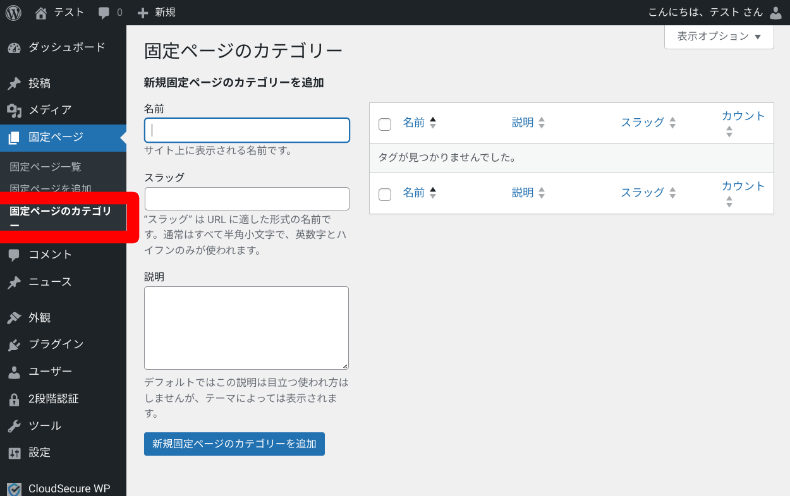Viewport: 790px width, 496px height.
Task: Click the paintbrush icon for 外観
Action: (x=14, y=318)
